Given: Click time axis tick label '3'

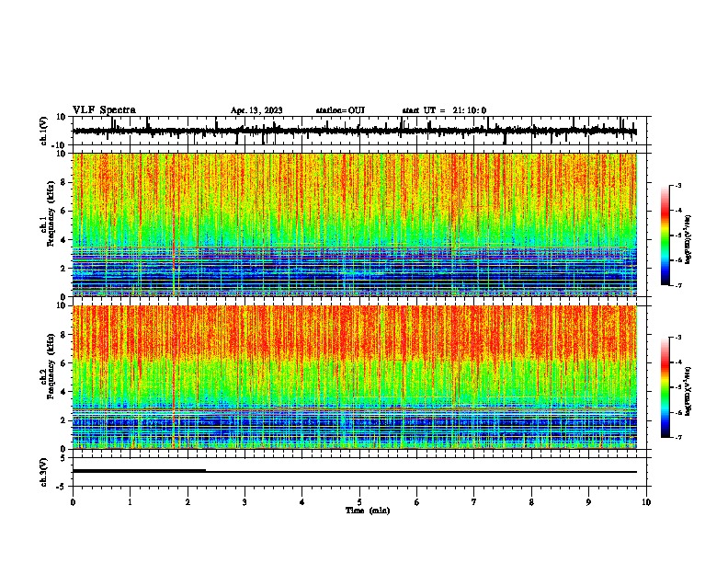Looking at the screenshot, I should click(x=245, y=502).
